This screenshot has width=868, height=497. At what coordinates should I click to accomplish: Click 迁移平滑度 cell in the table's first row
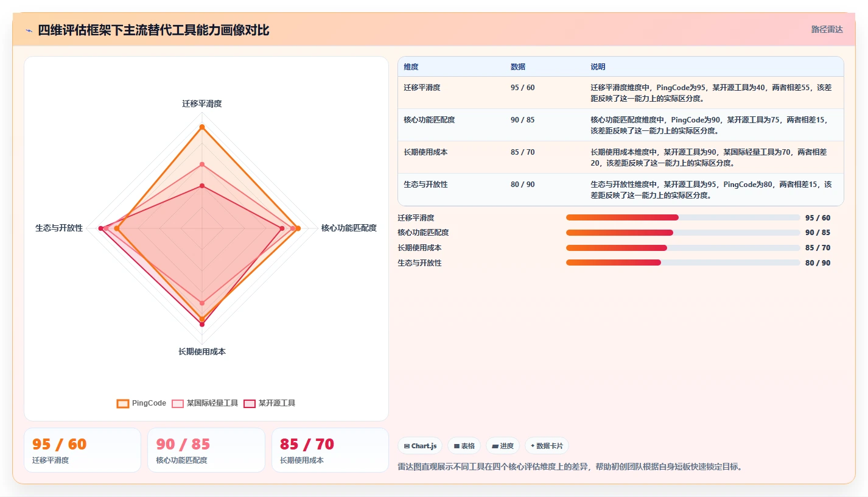pos(422,88)
